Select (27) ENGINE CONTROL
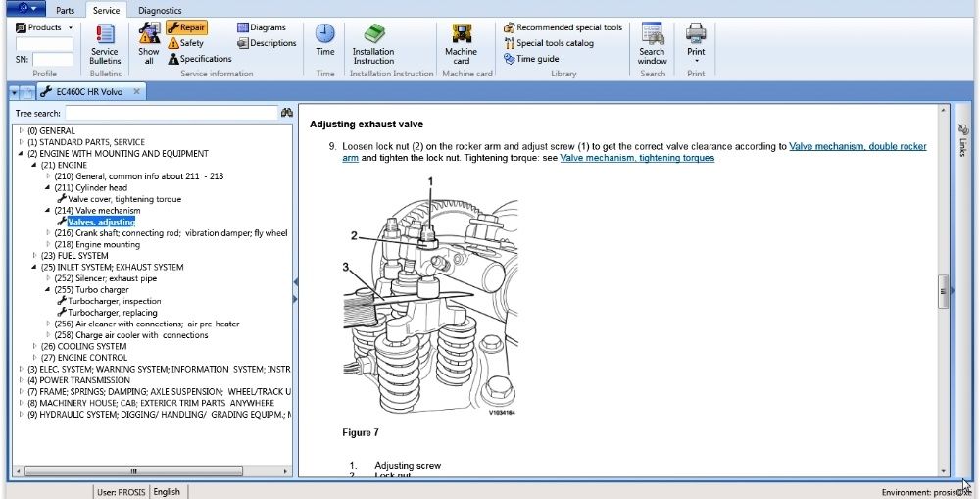 pyautogui.click(x=83, y=357)
